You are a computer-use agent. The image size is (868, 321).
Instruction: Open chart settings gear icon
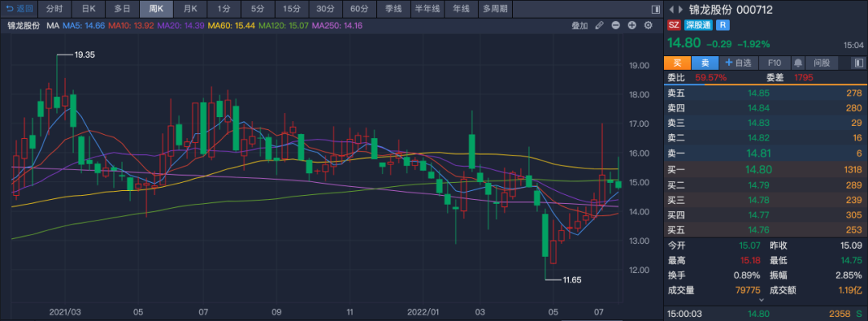tap(648, 26)
